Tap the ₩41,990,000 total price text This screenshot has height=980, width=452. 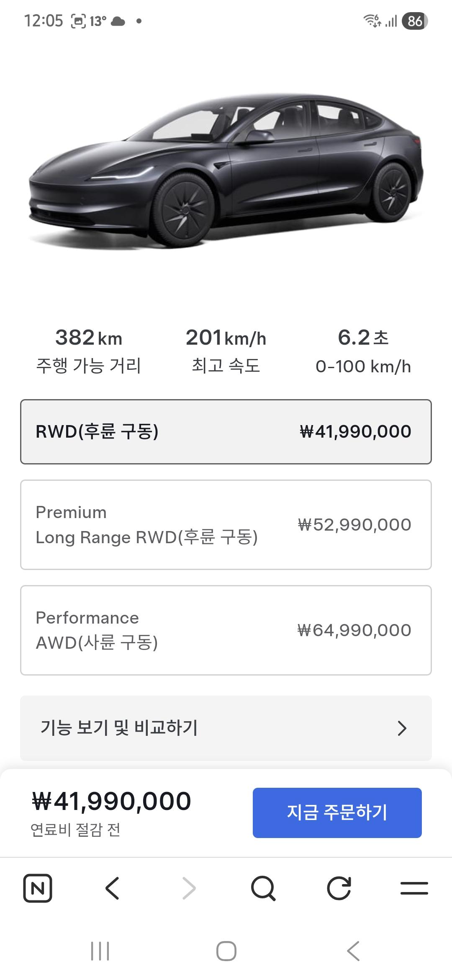pyautogui.click(x=111, y=802)
